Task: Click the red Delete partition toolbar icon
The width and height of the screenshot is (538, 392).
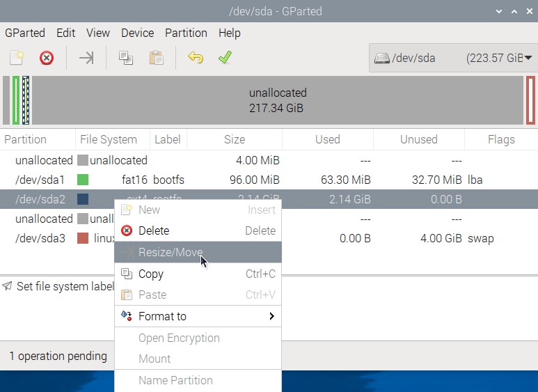Action: pos(47,58)
